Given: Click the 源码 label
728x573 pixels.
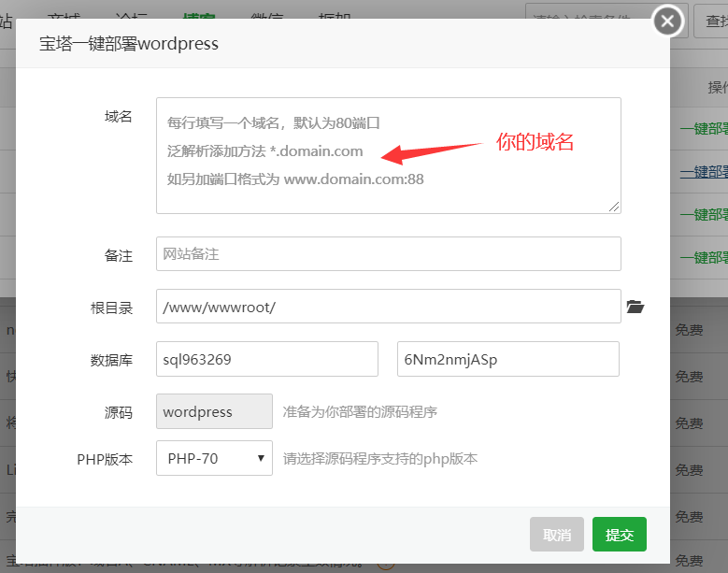Looking at the screenshot, I should point(119,412).
